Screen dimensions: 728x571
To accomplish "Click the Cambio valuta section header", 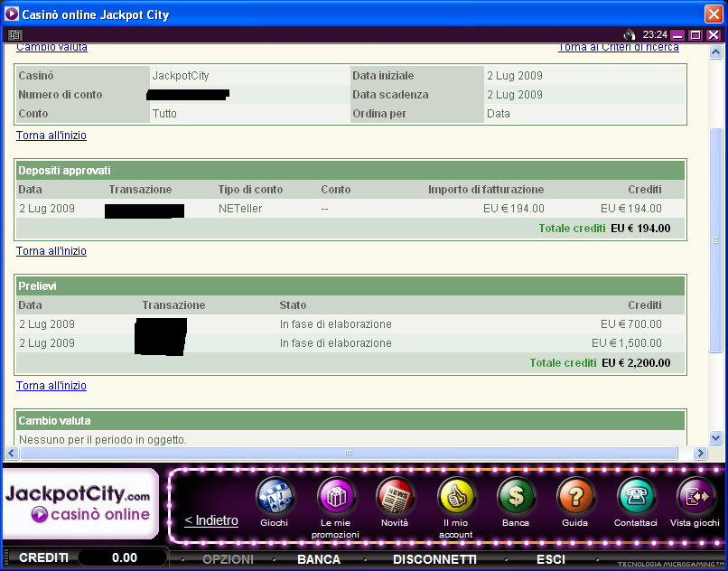I will tap(350, 420).
